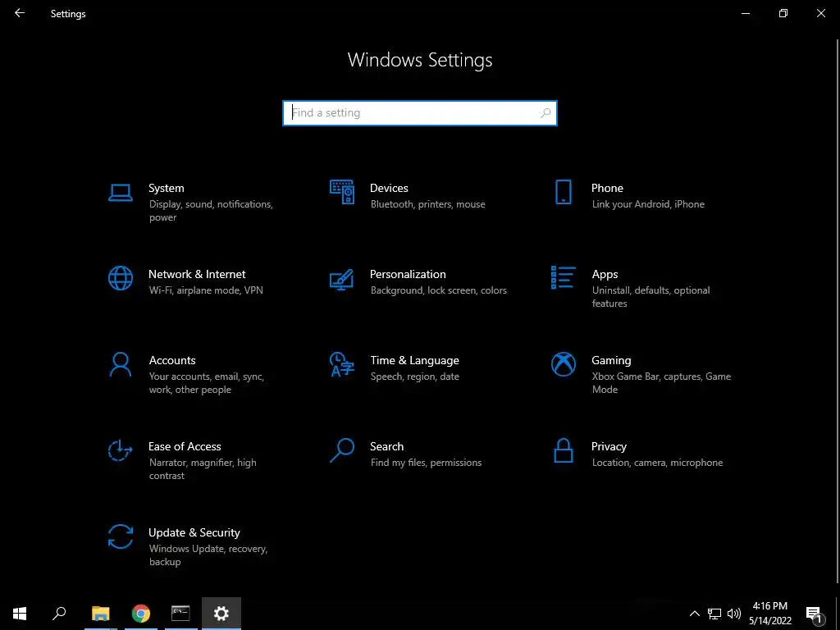Click 'Background, lock screen, colors' description
Image resolution: width=840 pixels, height=630 pixels.
pos(439,290)
